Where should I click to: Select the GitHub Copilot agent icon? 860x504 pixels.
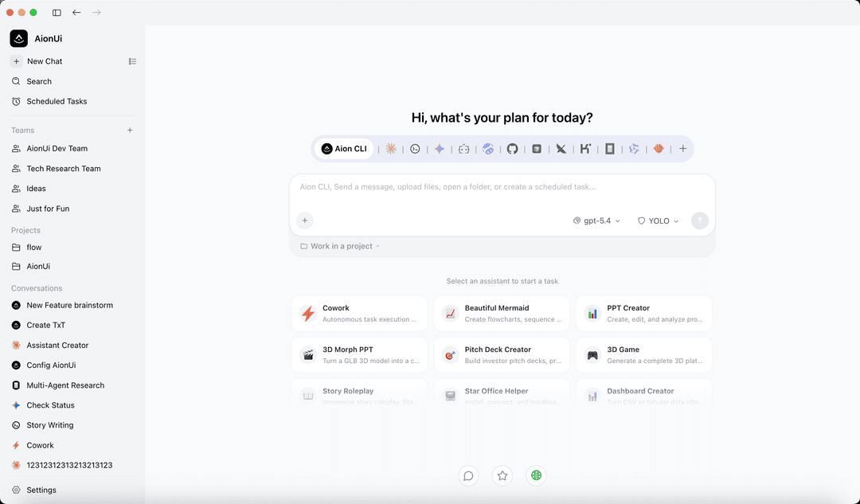click(x=512, y=149)
